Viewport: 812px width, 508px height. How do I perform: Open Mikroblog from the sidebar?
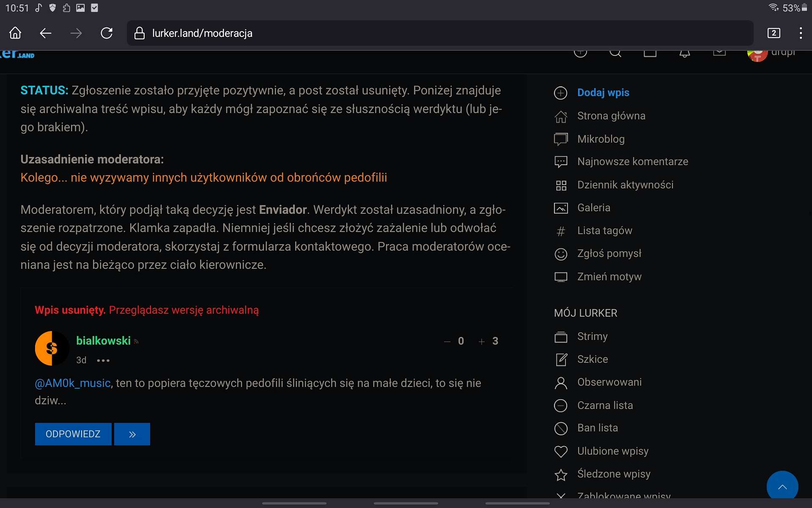click(x=601, y=139)
